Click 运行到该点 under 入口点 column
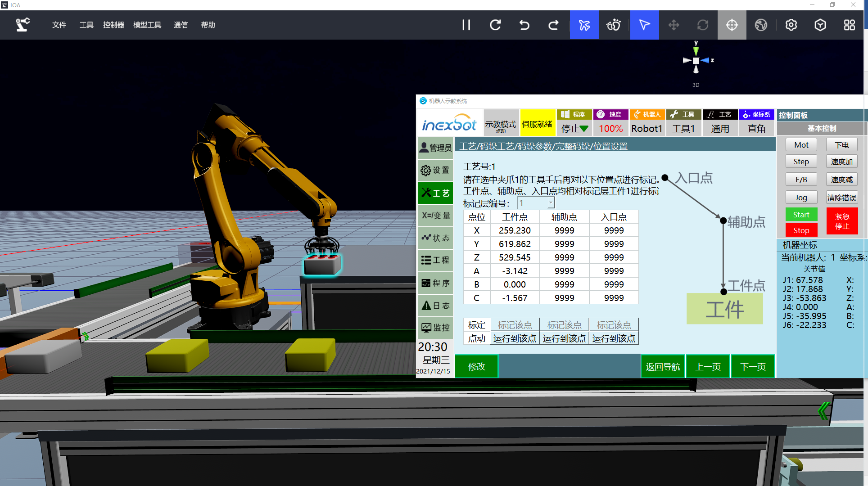 (x=614, y=338)
